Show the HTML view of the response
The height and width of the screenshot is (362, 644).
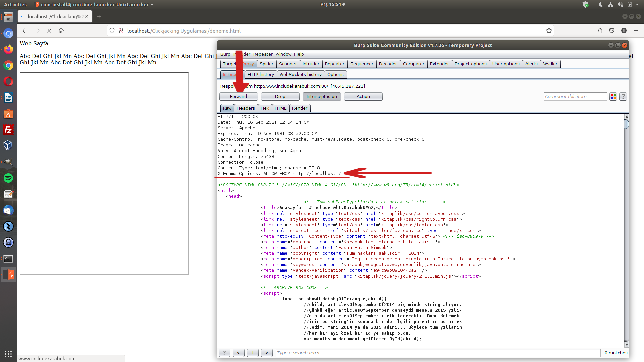pyautogui.click(x=280, y=108)
